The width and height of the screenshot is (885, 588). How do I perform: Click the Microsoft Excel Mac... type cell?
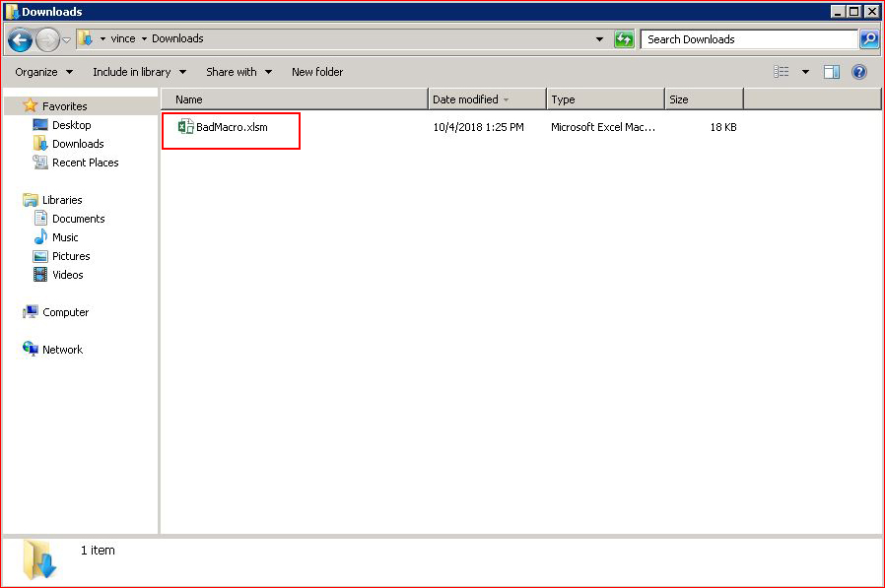(x=603, y=127)
